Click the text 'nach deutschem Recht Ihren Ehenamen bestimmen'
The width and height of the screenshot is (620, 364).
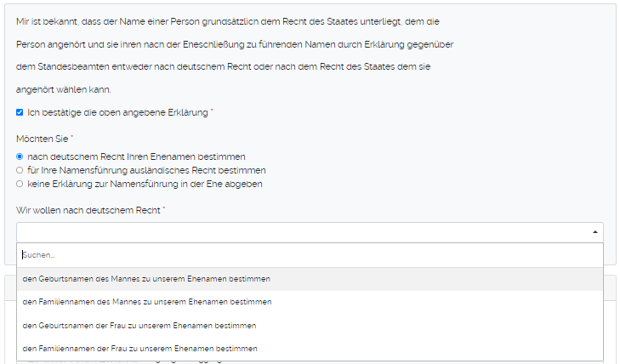point(136,156)
